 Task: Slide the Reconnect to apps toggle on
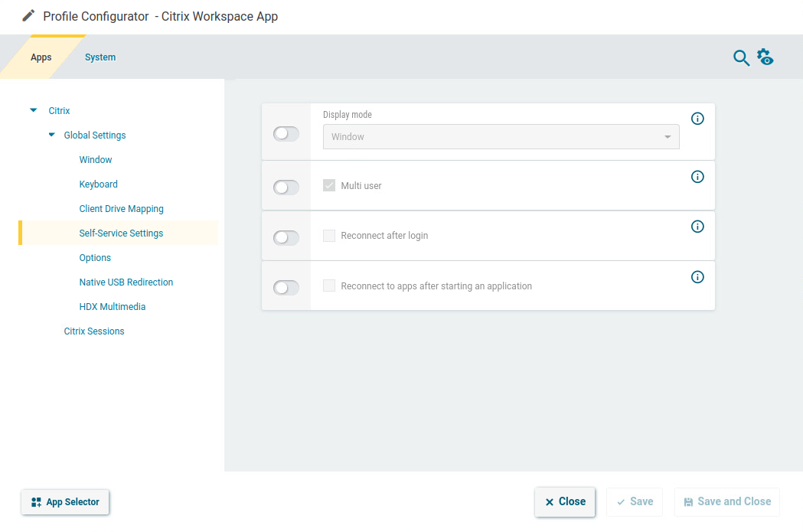coord(286,287)
